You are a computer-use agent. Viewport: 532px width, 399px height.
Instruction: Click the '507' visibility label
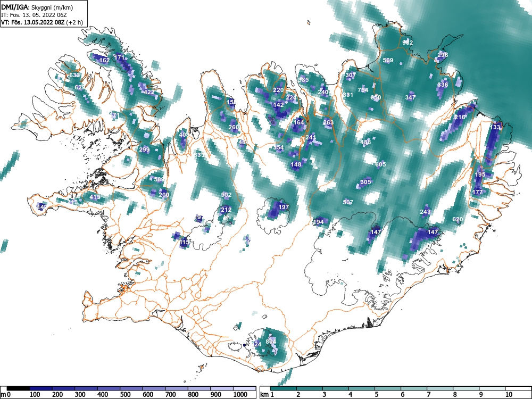coord(348,202)
